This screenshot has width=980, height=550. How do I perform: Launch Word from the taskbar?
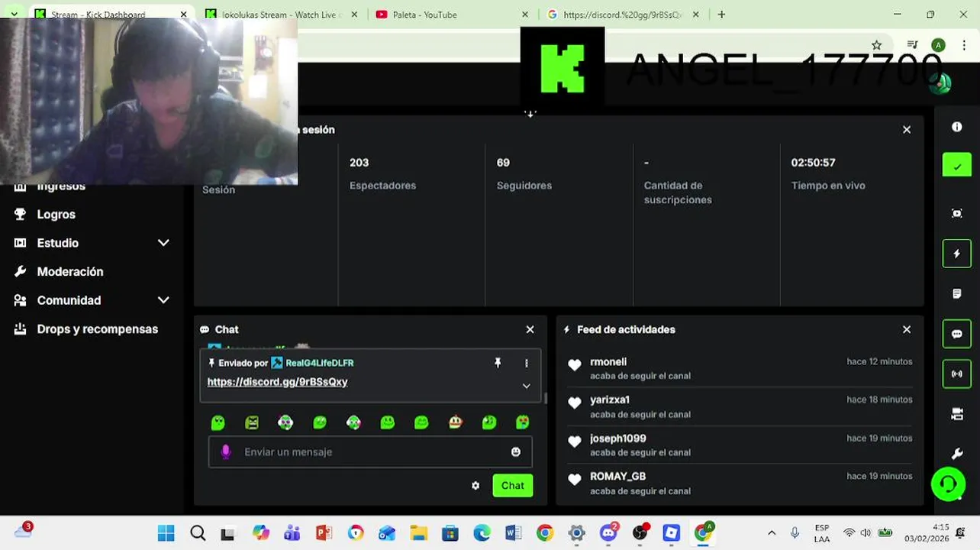(513, 533)
